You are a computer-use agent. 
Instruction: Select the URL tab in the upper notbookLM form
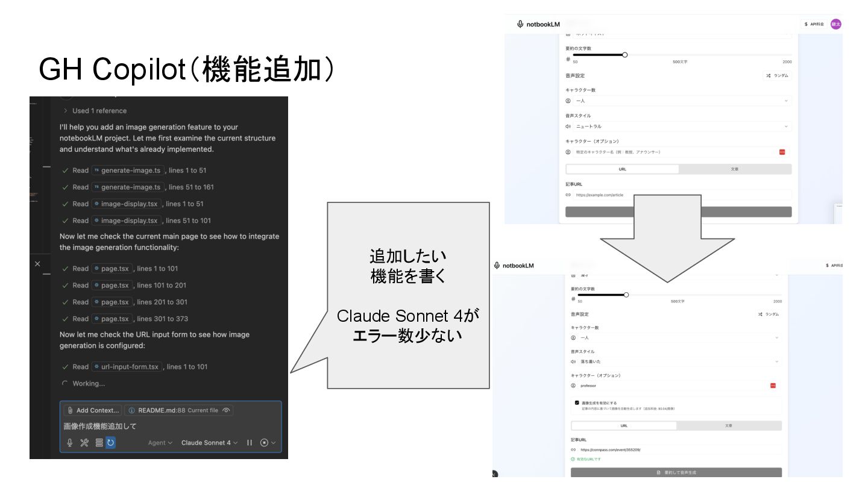pos(623,169)
